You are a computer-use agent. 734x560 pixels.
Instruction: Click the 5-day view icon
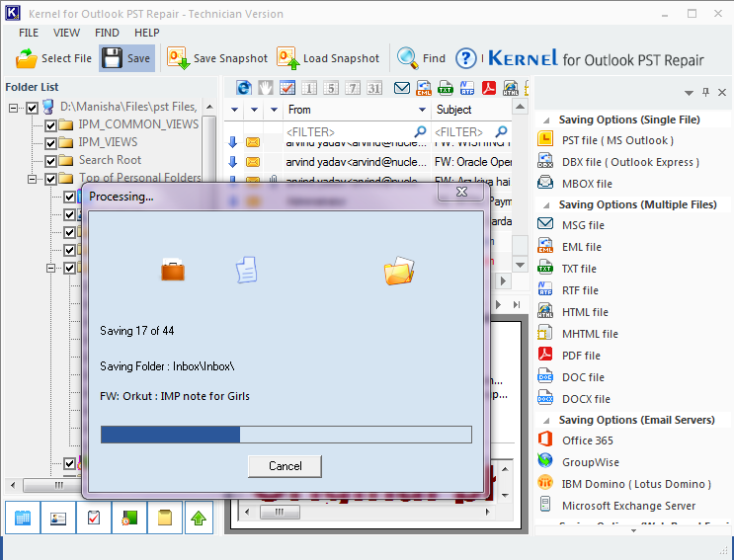pyautogui.click(x=331, y=88)
